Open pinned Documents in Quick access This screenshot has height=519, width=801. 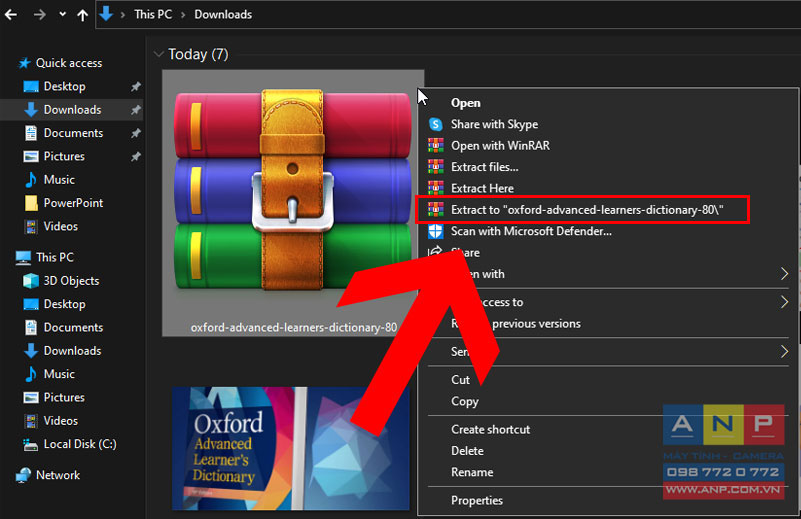pyautogui.click(x=73, y=133)
